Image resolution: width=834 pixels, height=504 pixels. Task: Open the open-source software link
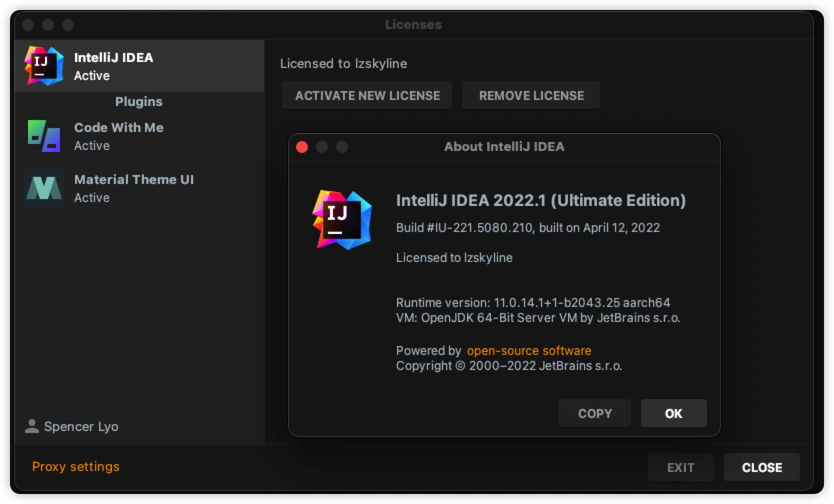(529, 350)
